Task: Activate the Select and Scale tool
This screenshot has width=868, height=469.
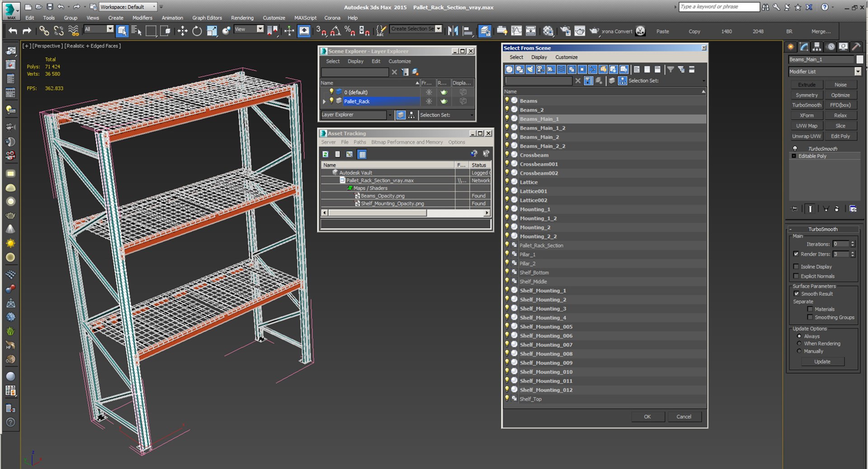Action: 212,31
